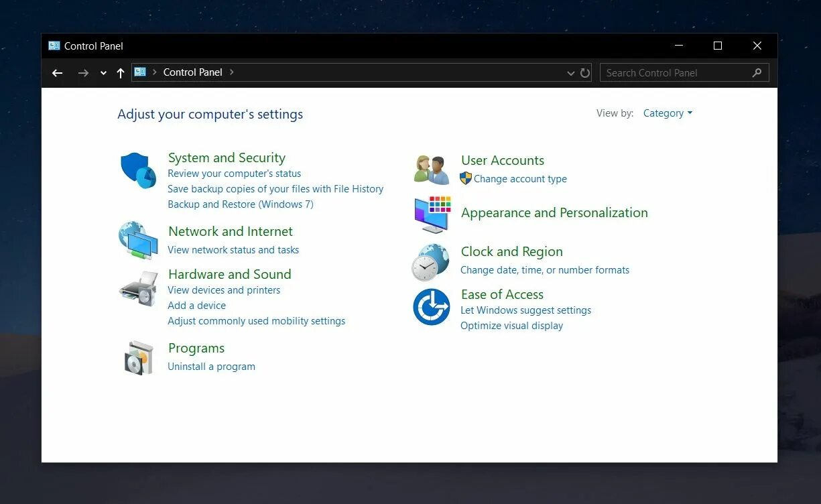Click the Control Panel title bar icon

pyautogui.click(x=54, y=46)
